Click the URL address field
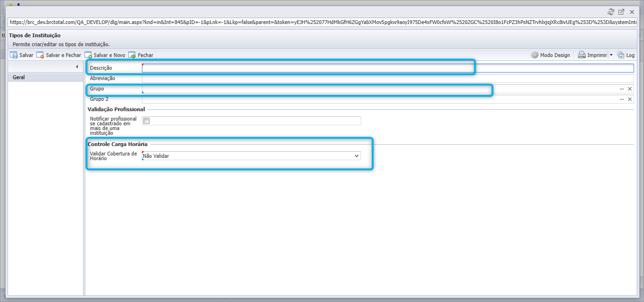Screen dimensions: 644x302 322,22
